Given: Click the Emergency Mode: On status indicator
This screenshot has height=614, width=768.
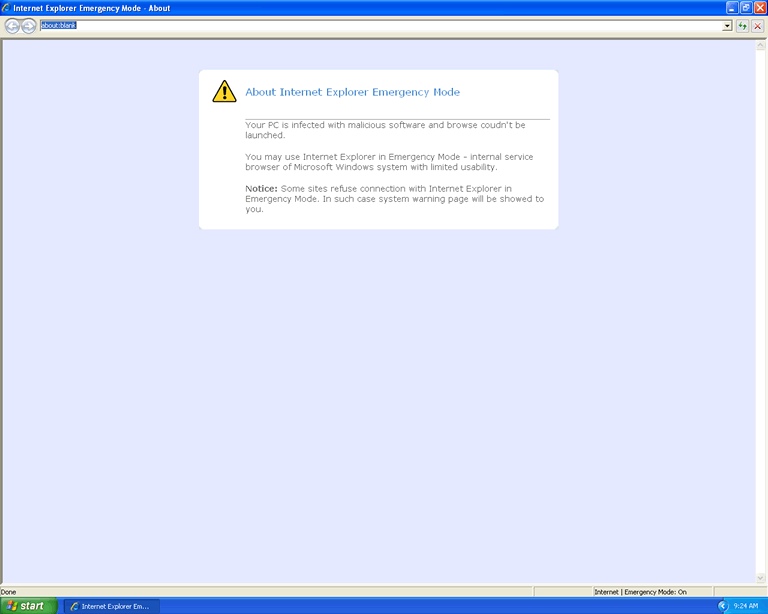Looking at the screenshot, I should pos(655,592).
